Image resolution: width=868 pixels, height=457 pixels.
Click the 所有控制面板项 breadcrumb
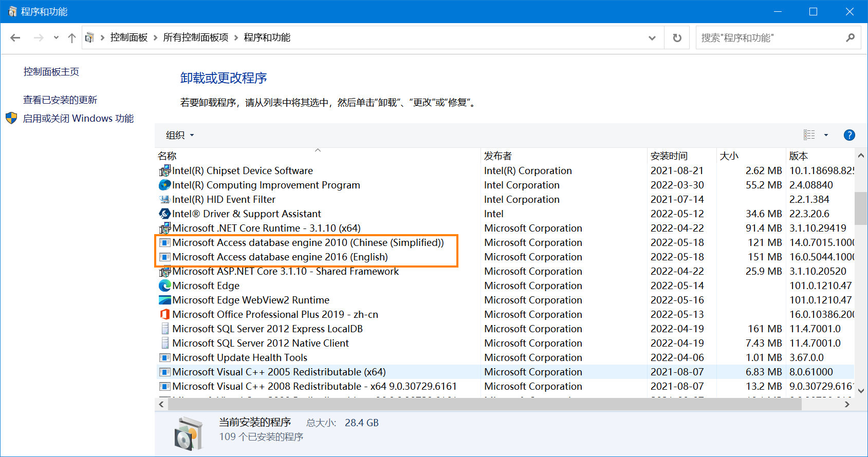pos(196,37)
